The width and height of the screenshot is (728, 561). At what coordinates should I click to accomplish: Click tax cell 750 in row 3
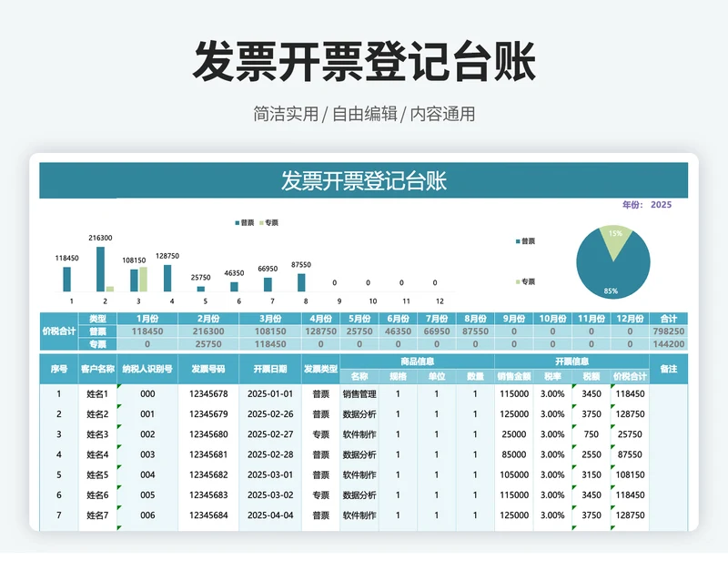pyautogui.click(x=591, y=434)
